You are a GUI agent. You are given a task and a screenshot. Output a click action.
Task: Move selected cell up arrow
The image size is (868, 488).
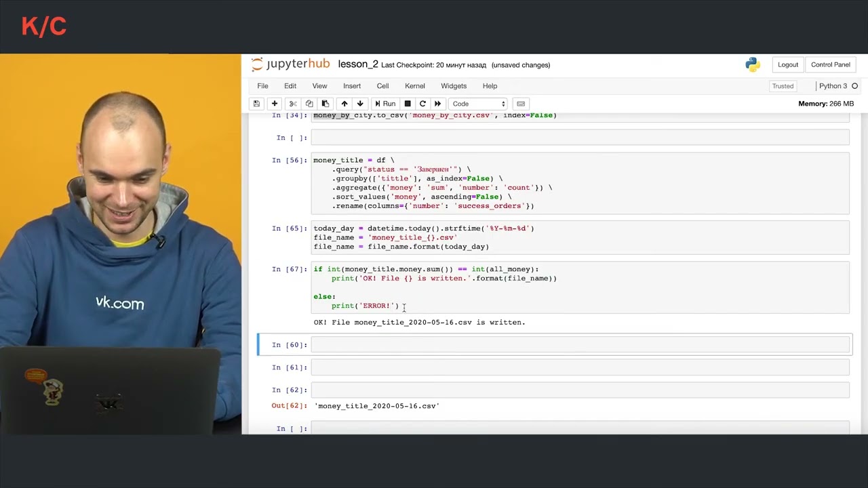[x=344, y=104]
